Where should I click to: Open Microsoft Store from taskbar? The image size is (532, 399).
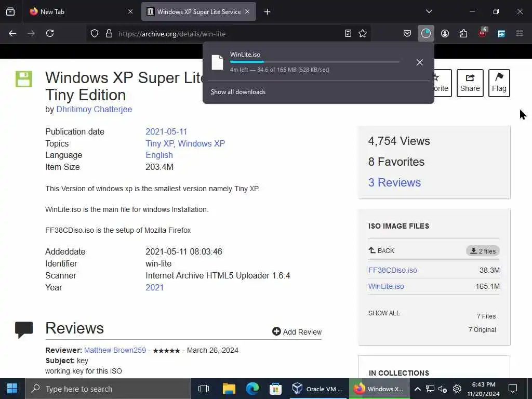point(275,389)
